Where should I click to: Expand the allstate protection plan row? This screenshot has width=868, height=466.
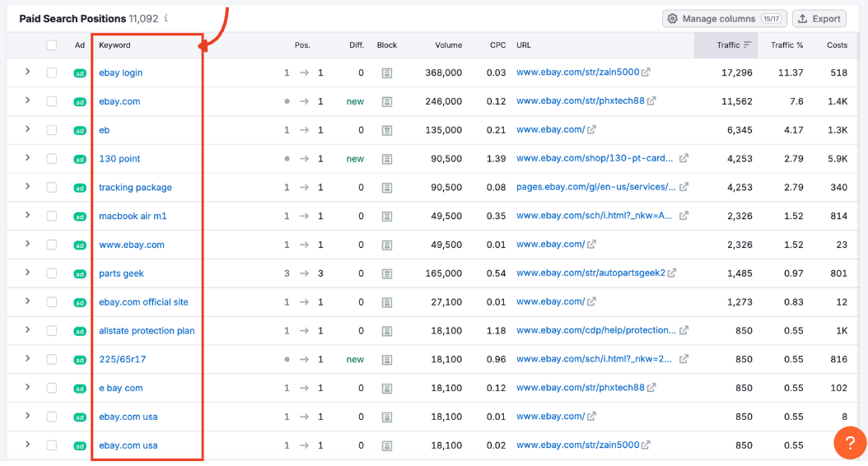tap(27, 330)
